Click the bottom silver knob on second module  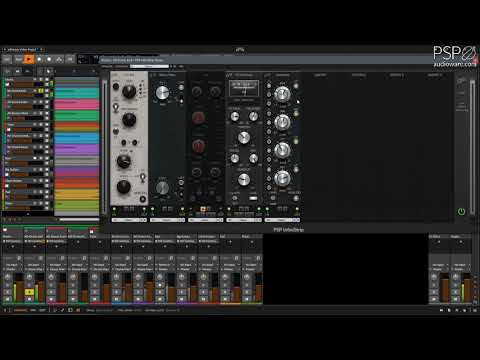coord(162,188)
